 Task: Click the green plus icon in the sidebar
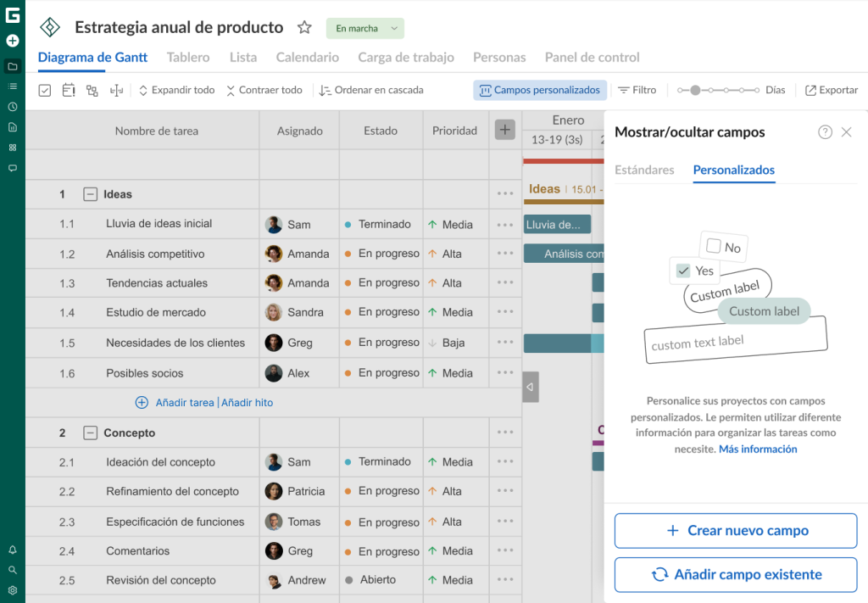coord(12,41)
